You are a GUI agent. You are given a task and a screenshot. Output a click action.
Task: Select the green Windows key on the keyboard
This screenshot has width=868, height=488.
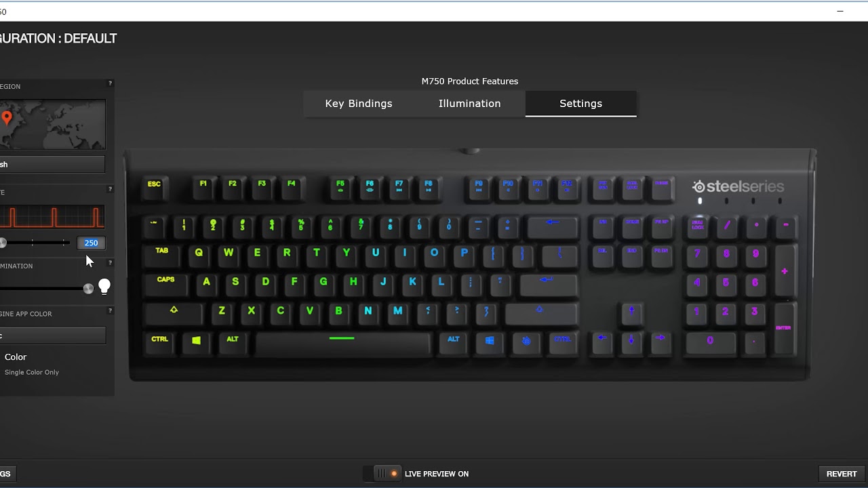[196, 340]
